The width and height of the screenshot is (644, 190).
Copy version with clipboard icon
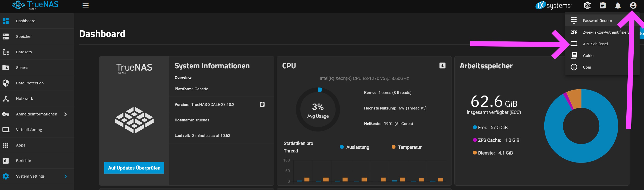tap(262, 104)
